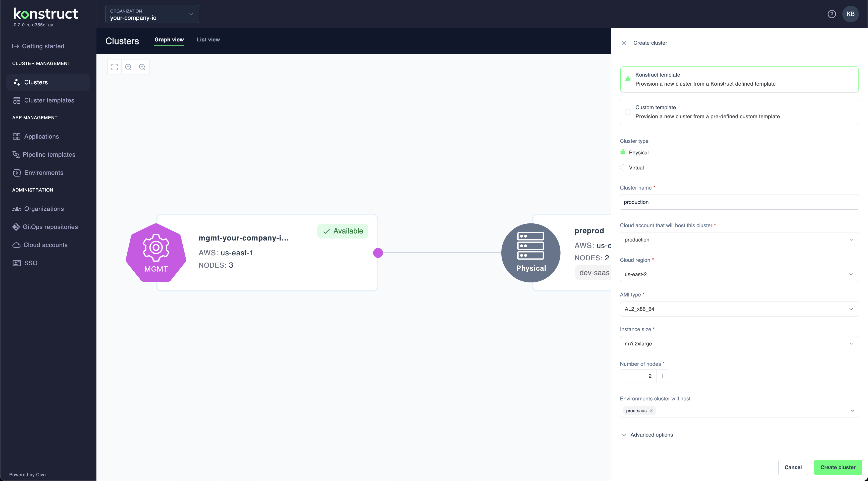Switch to the Graph view tab
868x481 pixels.
coord(169,39)
